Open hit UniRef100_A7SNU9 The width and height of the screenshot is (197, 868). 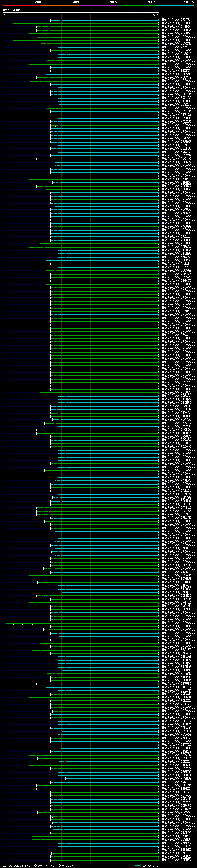point(177,778)
